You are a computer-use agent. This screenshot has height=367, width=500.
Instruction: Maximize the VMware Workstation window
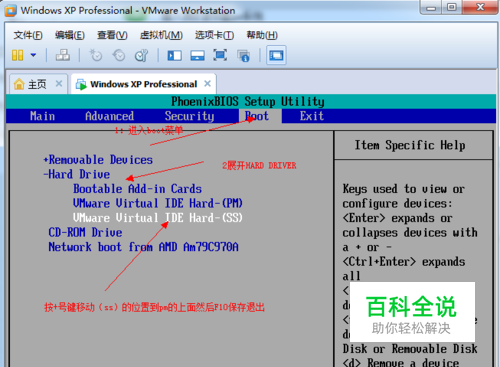(x=451, y=7)
